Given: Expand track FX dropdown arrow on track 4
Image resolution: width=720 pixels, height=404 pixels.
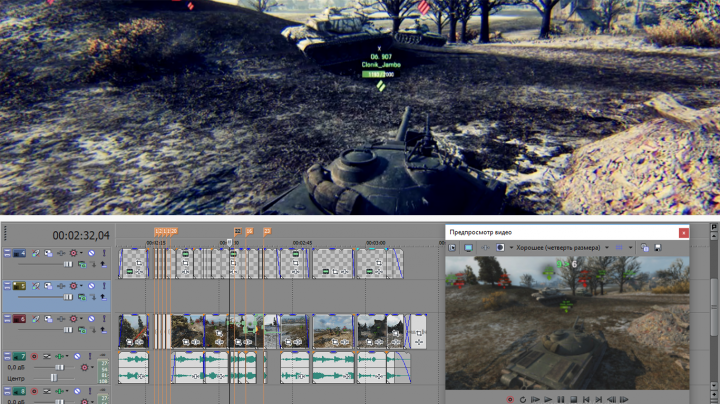Looking at the screenshot, I should tap(81, 253).
